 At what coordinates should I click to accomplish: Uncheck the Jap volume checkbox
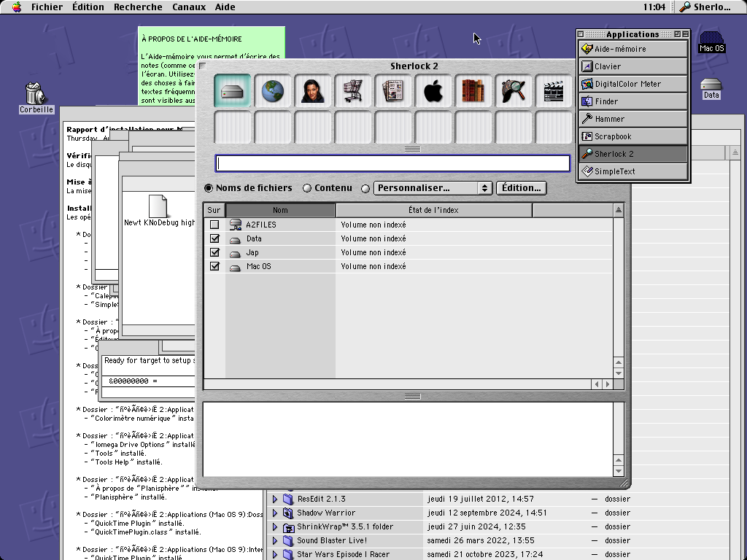[x=214, y=252]
